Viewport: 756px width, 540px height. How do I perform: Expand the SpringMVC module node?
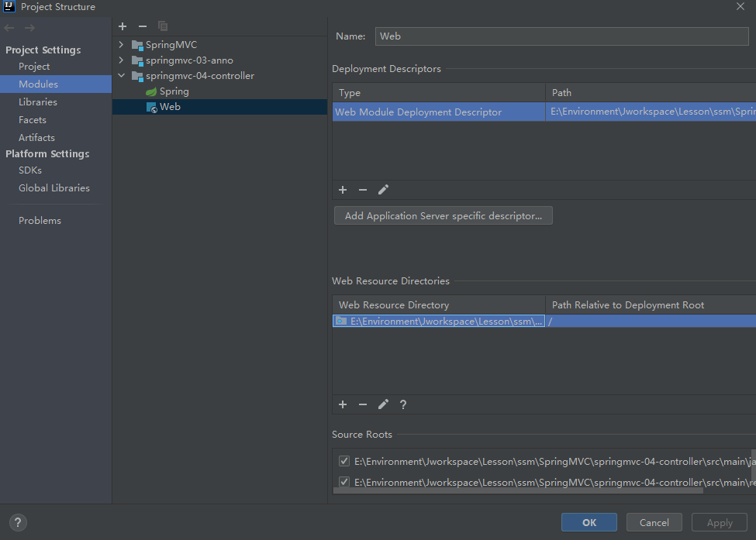pyautogui.click(x=121, y=45)
